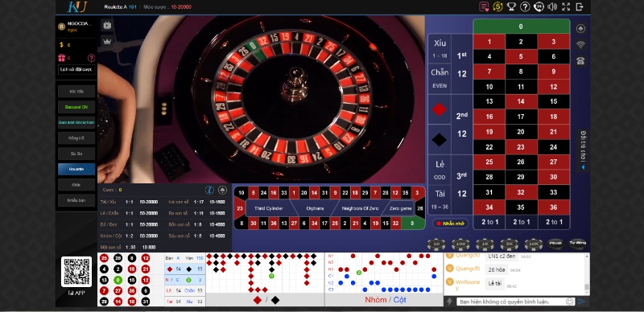Open 24-hour phone support icon
Image resolution: width=644 pixels, height=312 pixels.
[x=539, y=6]
